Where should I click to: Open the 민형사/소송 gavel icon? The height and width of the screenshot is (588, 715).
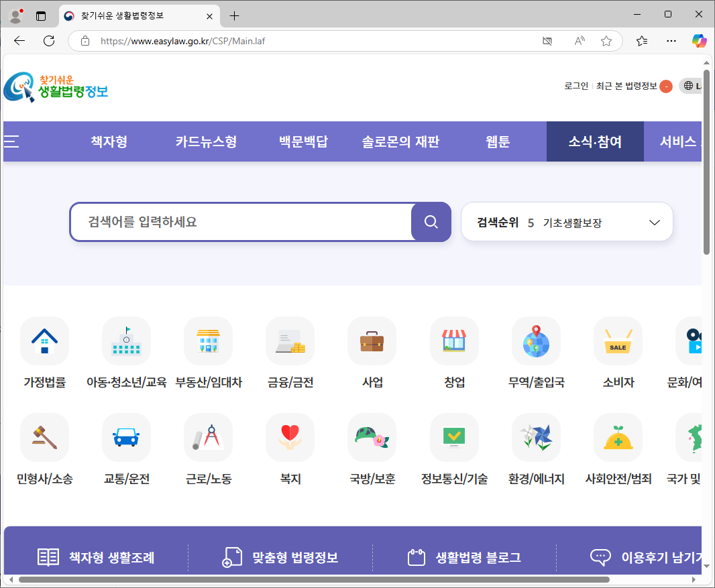44,437
